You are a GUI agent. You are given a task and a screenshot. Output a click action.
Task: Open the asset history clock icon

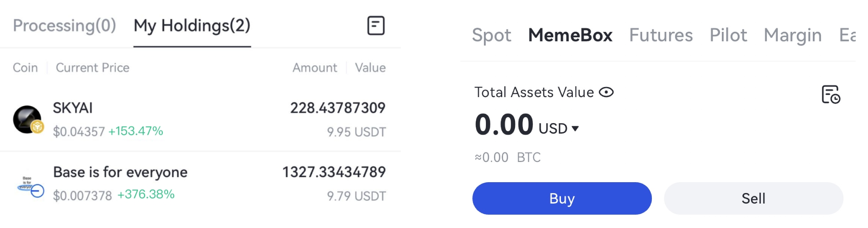click(831, 94)
